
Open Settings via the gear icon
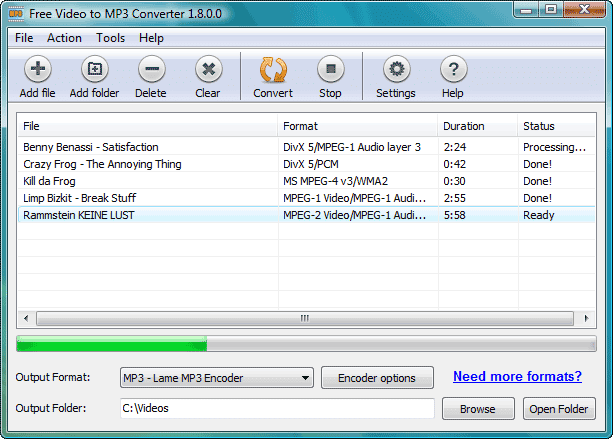(x=397, y=69)
